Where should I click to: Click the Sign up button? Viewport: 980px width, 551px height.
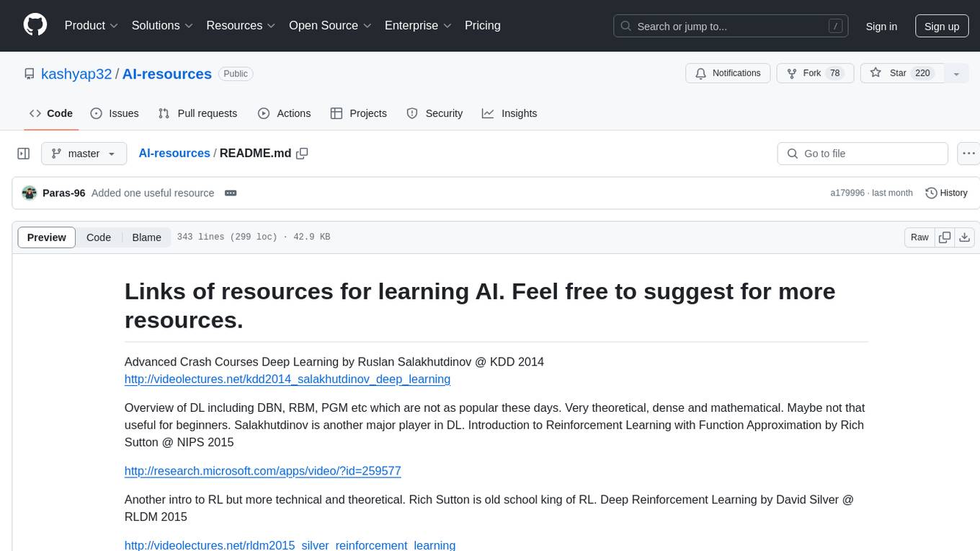tap(942, 26)
